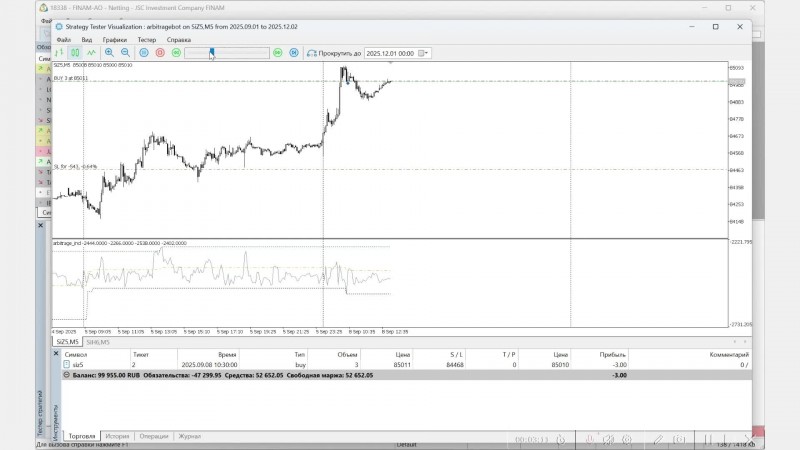Open the calendar dropdown beside the date
Screen dimensions: 800x450
tap(423, 53)
